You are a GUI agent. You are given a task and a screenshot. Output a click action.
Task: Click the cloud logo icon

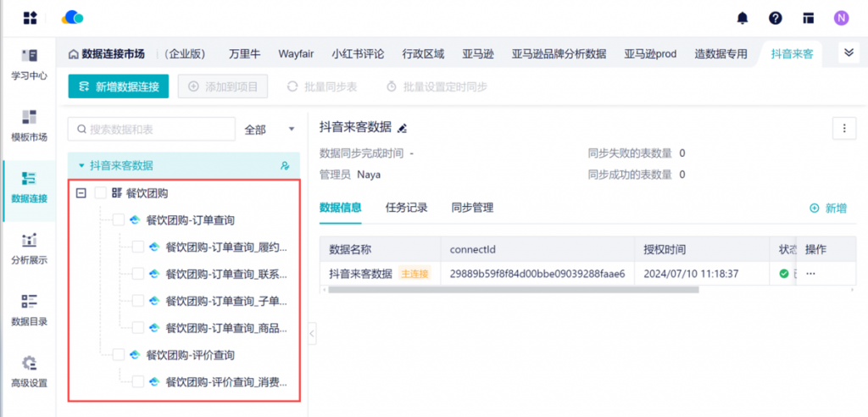coord(72,18)
